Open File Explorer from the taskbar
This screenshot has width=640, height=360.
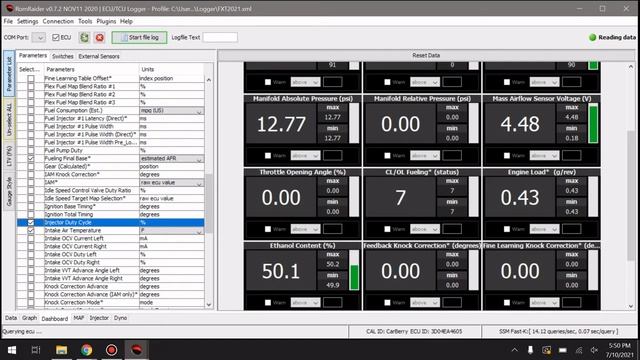click(x=61, y=350)
